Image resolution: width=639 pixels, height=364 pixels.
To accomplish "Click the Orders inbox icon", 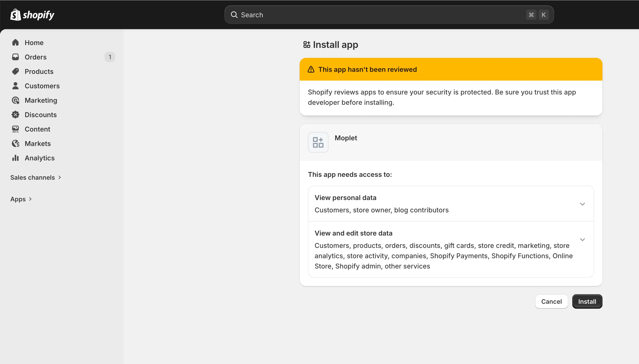I will 15,57.
